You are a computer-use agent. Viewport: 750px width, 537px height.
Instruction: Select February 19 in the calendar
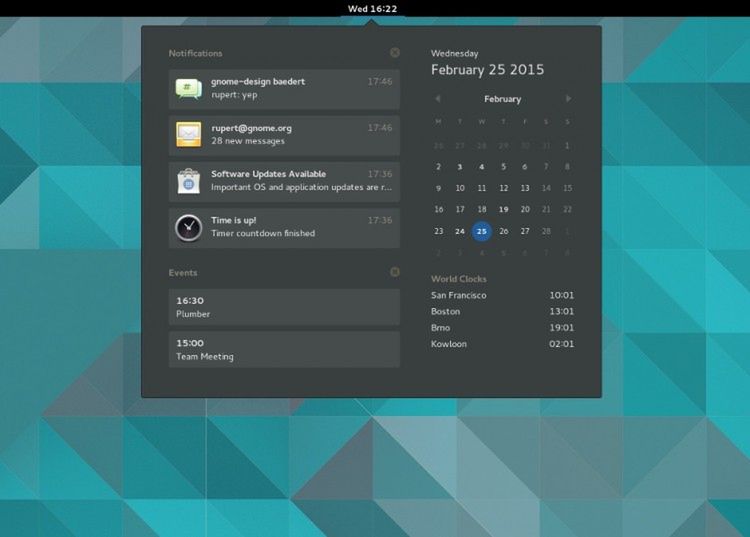[503, 209]
